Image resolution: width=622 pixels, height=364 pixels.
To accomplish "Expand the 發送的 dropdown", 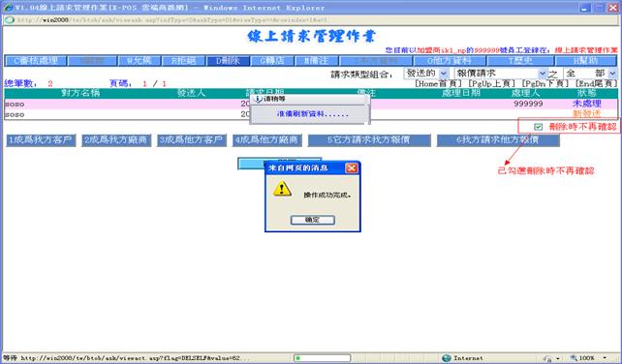I will (x=444, y=74).
